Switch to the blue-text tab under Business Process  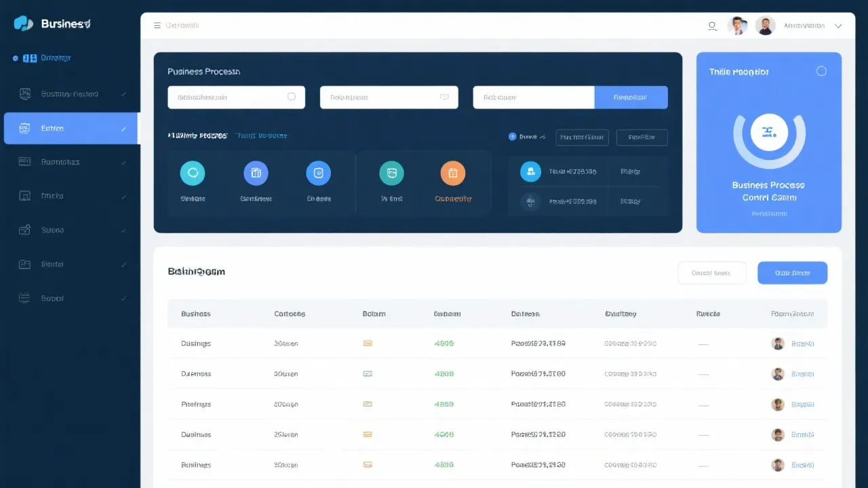pos(261,136)
